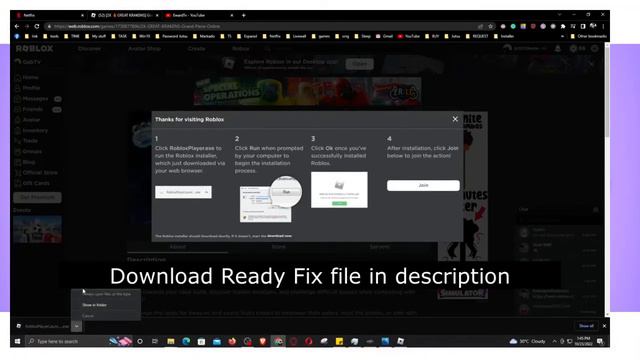Open Avatar Shop in the Roblox nav
Image resolution: width=640 pixels, height=360 pixels.
(x=144, y=49)
